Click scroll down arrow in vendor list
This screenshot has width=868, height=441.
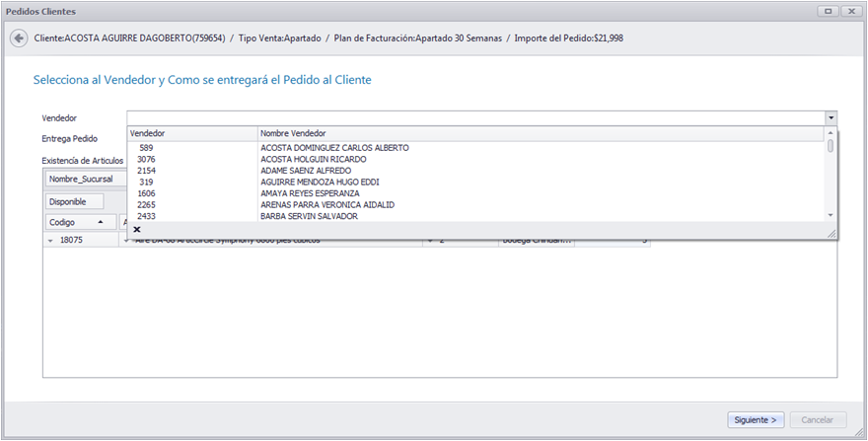tap(831, 215)
